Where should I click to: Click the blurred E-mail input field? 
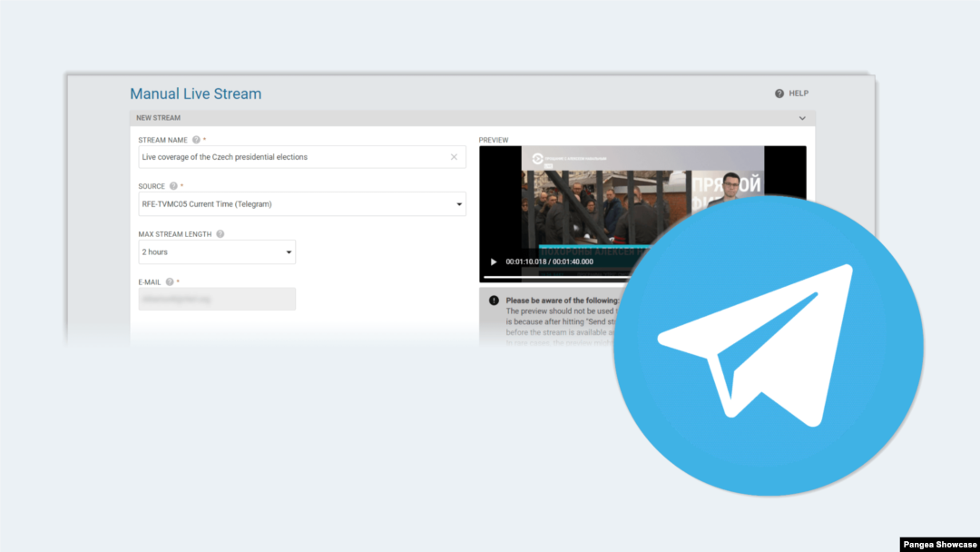pos(217,299)
